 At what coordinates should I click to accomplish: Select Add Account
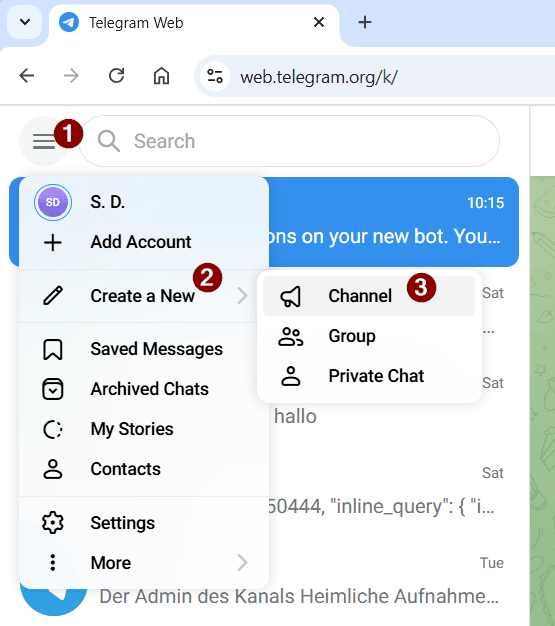(144, 242)
